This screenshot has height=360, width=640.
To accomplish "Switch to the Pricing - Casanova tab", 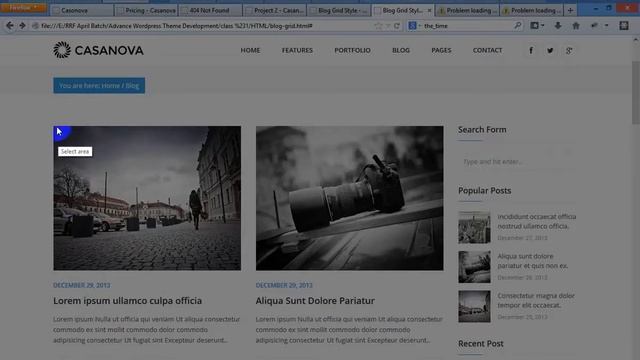I will click(146, 10).
